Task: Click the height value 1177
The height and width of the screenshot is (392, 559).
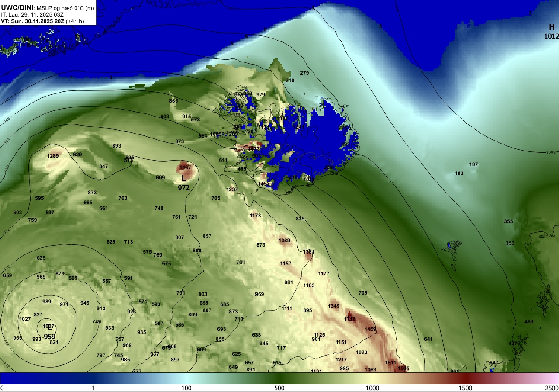Action: point(324,274)
